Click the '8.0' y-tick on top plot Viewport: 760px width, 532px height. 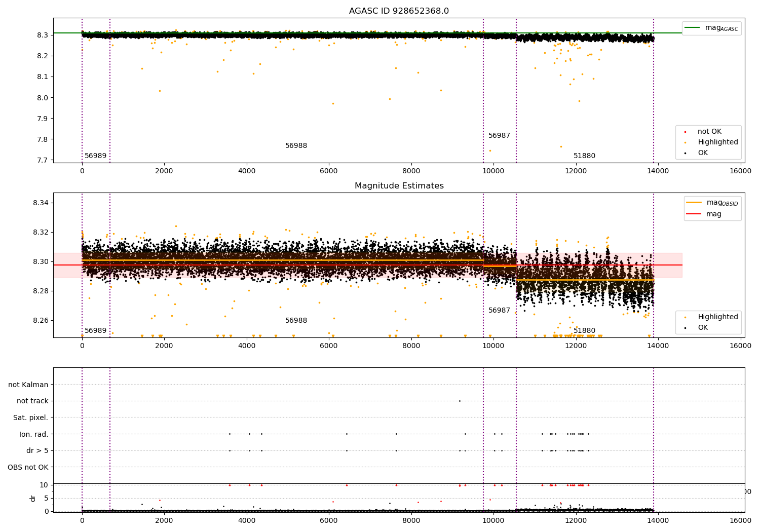(x=43, y=98)
